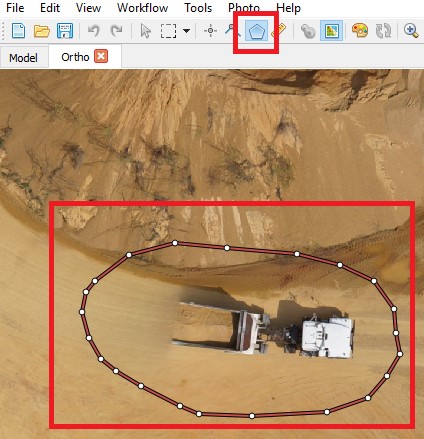Activate the Draw Polygon tool
The height and width of the screenshot is (439, 424).
(257, 31)
